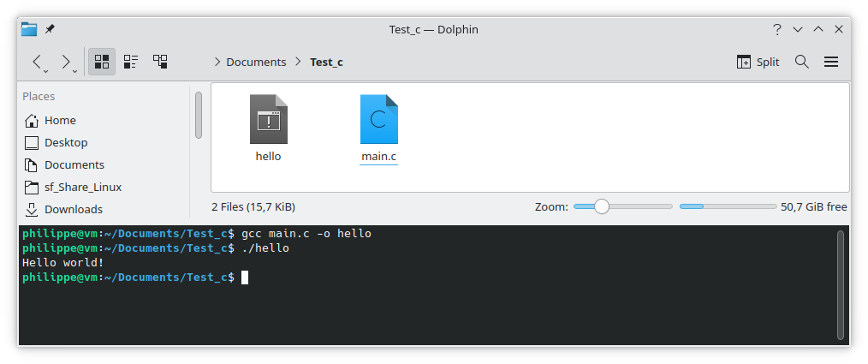The width and height of the screenshot is (868, 364).
Task: Select the hello executable file
Action: [268, 128]
